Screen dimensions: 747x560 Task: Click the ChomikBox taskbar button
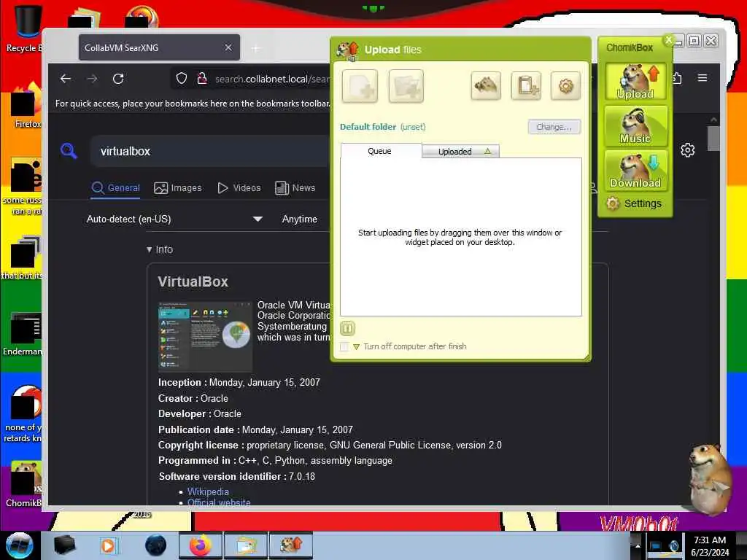tap(291, 545)
